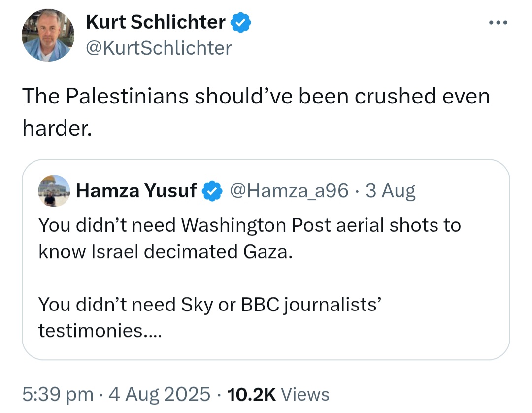Open Hamza Yusuf's name in quoted tweet
This screenshot has width=532, height=413.
[136, 190]
